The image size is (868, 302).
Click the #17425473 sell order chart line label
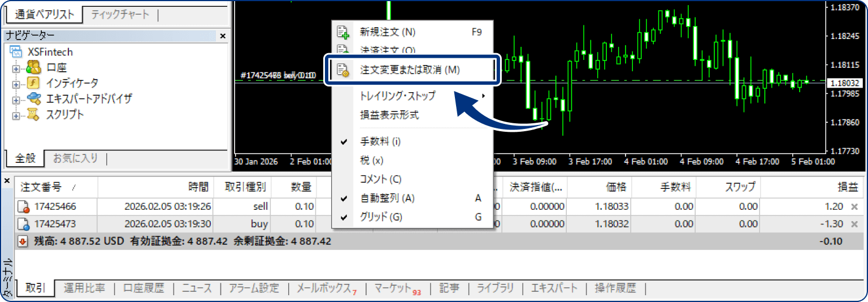point(277,75)
